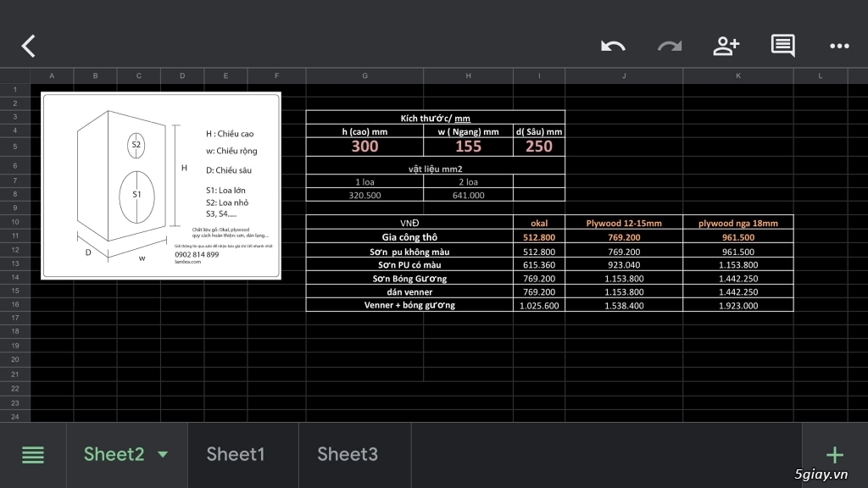The height and width of the screenshot is (488, 868).
Task: Open the all sheets list icon
Action: [x=33, y=455]
